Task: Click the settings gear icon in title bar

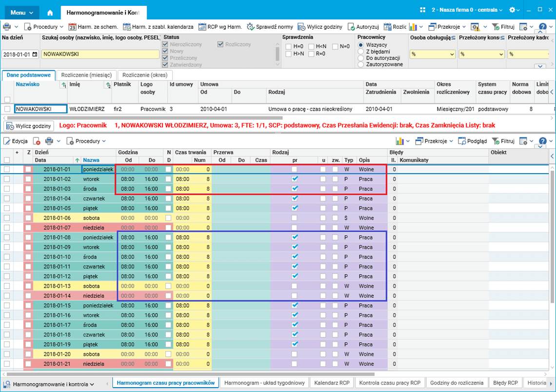Action: click(x=512, y=10)
